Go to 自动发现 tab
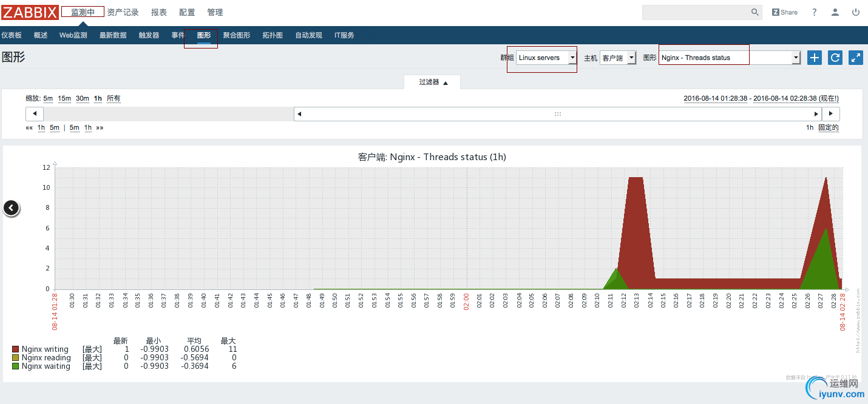The height and width of the screenshot is (404, 868). point(309,35)
